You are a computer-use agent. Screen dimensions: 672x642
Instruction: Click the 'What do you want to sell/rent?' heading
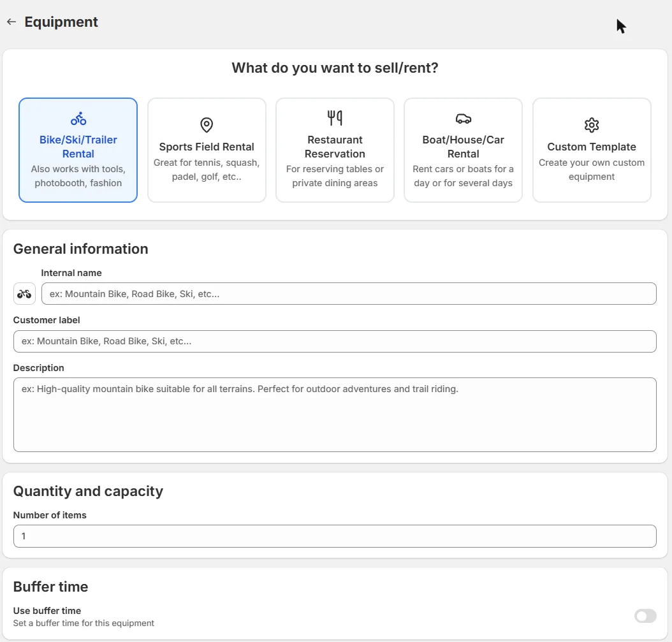[x=335, y=68]
